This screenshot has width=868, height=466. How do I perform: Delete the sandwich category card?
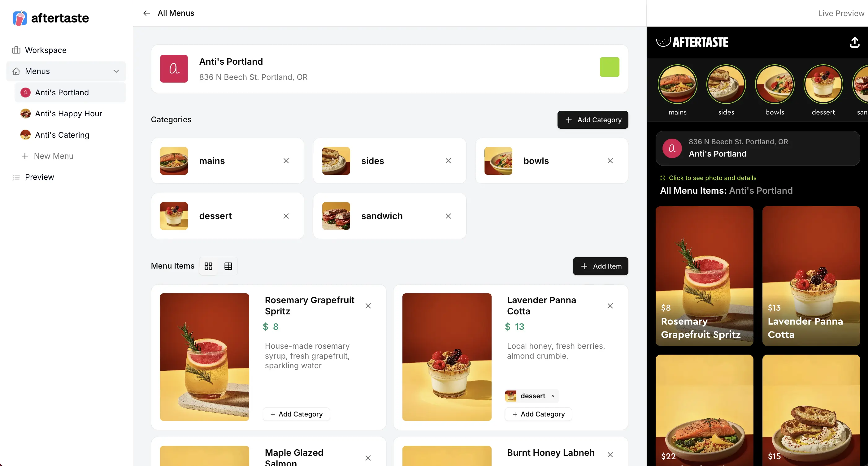[x=448, y=216]
